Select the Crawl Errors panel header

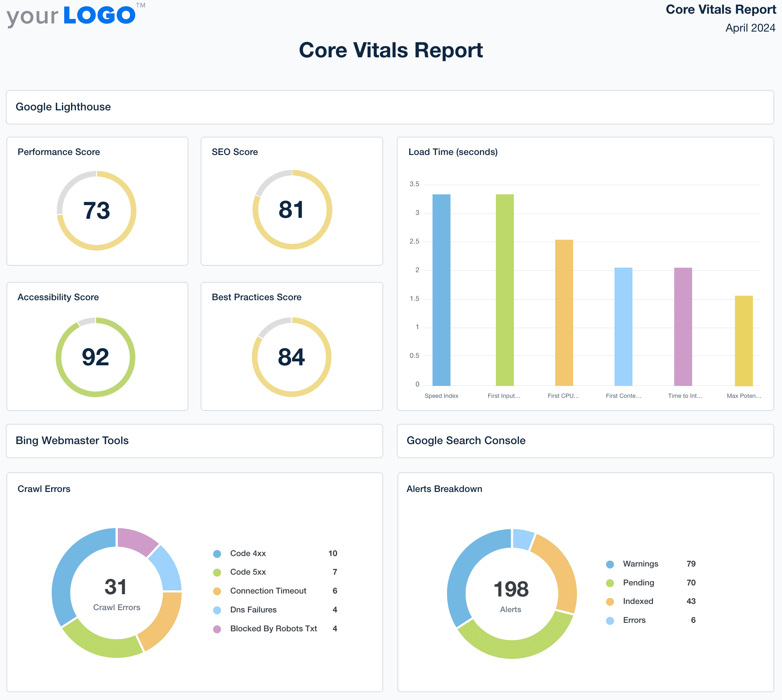44,489
